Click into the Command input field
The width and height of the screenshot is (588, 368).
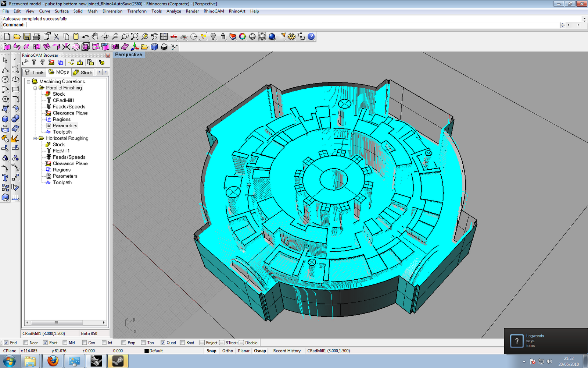tap(292, 25)
